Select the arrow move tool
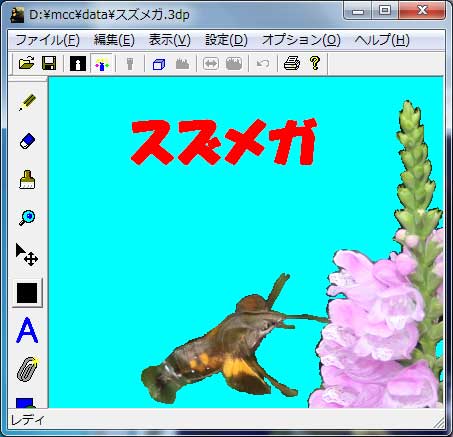This screenshot has height=437, width=453. tap(27, 255)
